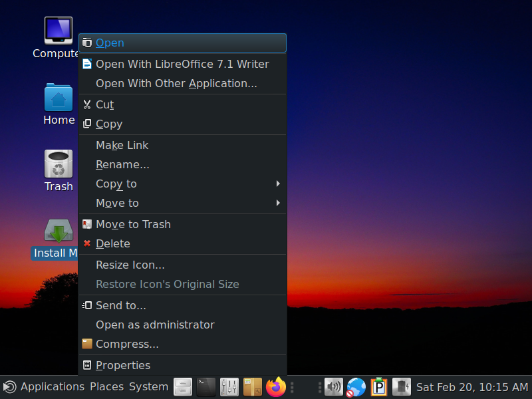Open the package manager box icon

[253, 387]
